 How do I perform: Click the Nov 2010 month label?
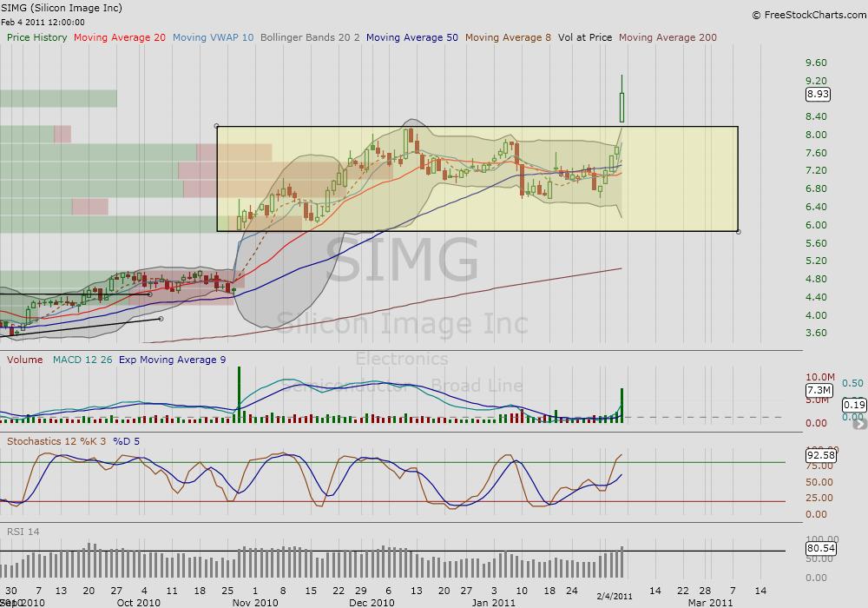(x=255, y=603)
